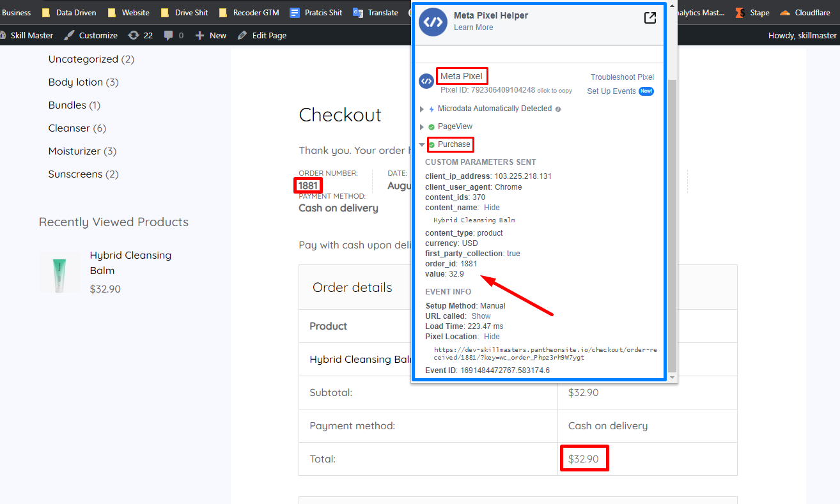This screenshot has width=840, height=504.
Task: Open the Skill Master admin bar menu
Action: coord(27,35)
